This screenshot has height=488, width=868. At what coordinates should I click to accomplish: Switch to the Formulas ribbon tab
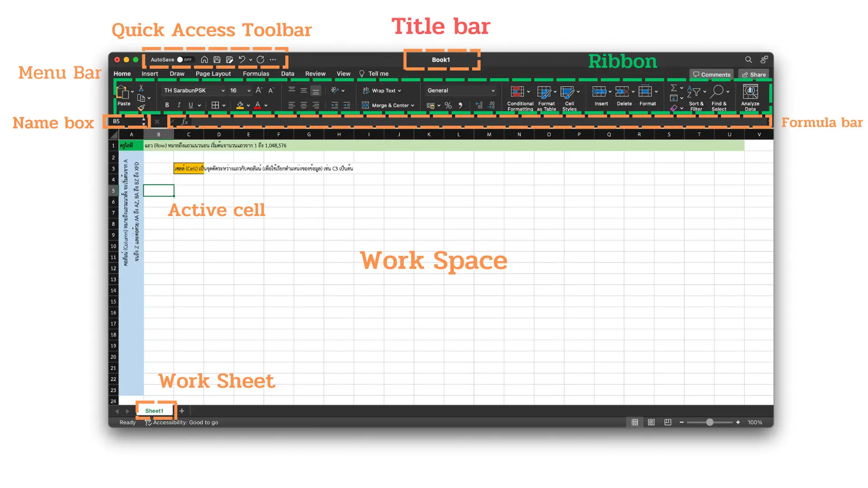tap(256, 73)
